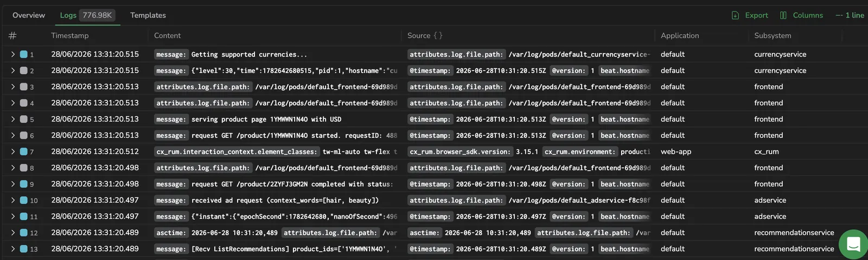The image size is (868, 260).
Task: Expand log row 3
Action: 12,87
